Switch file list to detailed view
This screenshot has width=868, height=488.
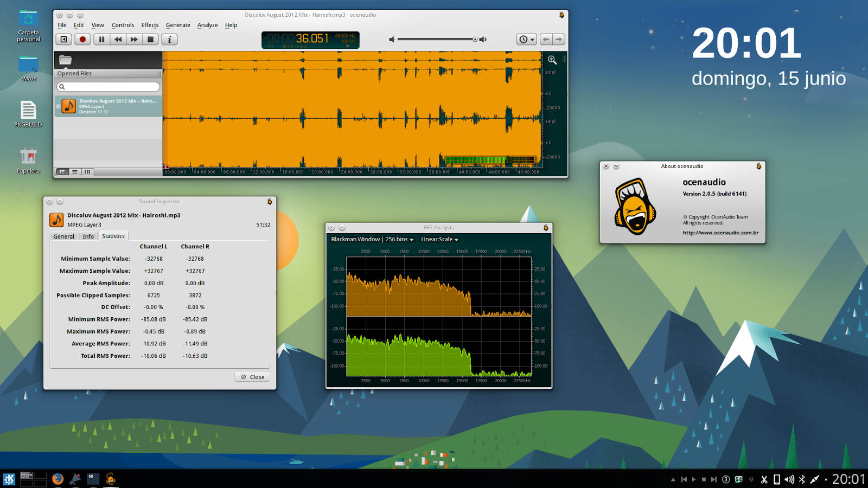click(62, 172)
